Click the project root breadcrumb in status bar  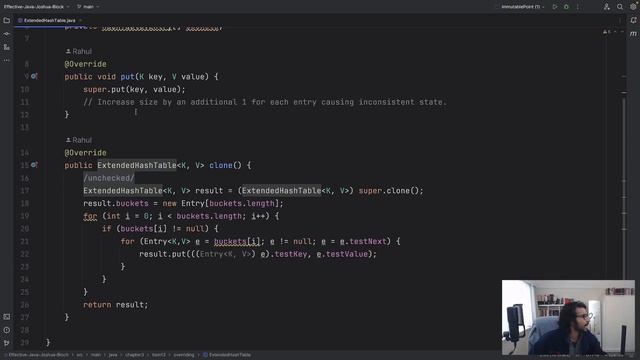(39, 355)
